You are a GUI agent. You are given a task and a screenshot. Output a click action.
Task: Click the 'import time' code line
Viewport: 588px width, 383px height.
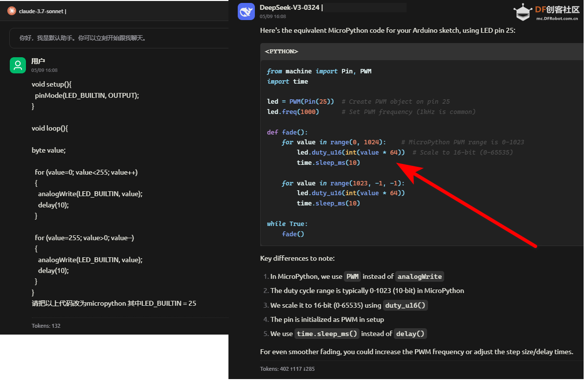pyautogui.click(x=288, y=82)
